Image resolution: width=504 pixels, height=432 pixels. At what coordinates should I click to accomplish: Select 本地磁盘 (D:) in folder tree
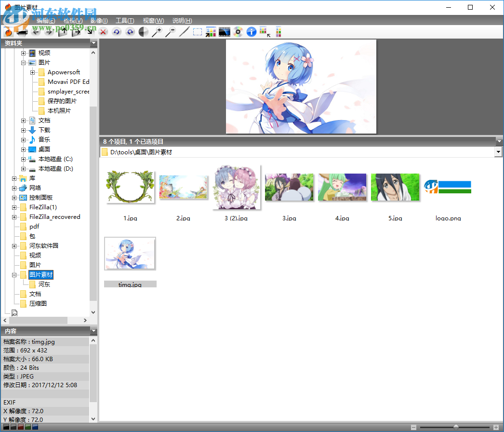[55, 169]
